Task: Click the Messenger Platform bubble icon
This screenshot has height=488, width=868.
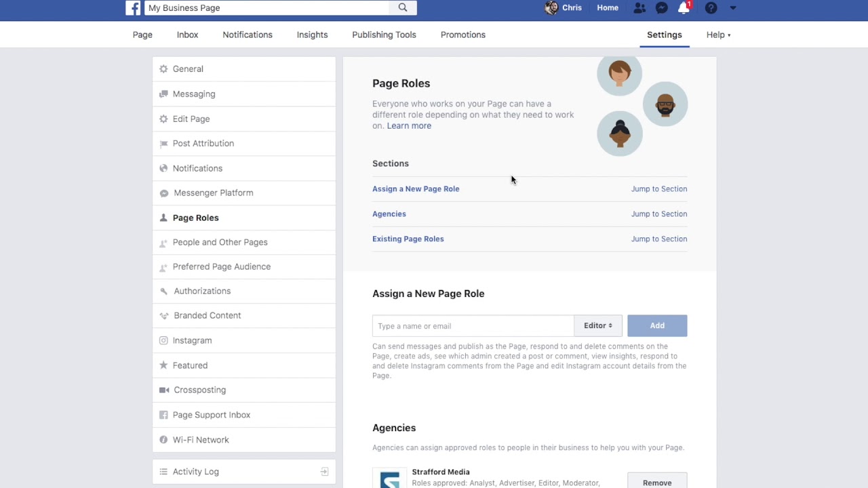Action: [x=163, y=193]
